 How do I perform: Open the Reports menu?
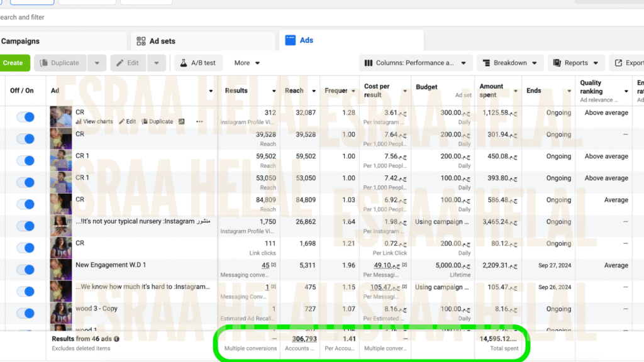tap(576, 63)
